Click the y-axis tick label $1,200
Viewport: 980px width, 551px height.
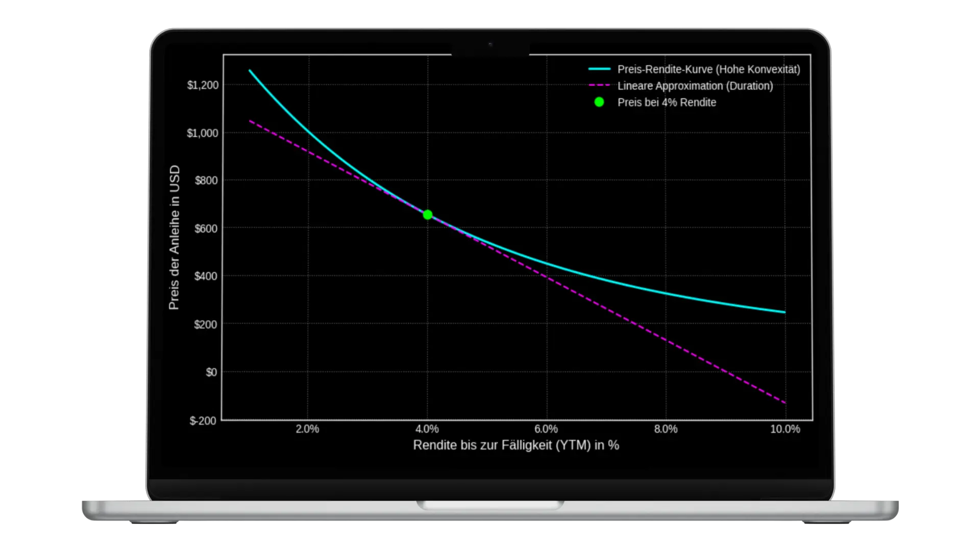click(x=203, y=85)
